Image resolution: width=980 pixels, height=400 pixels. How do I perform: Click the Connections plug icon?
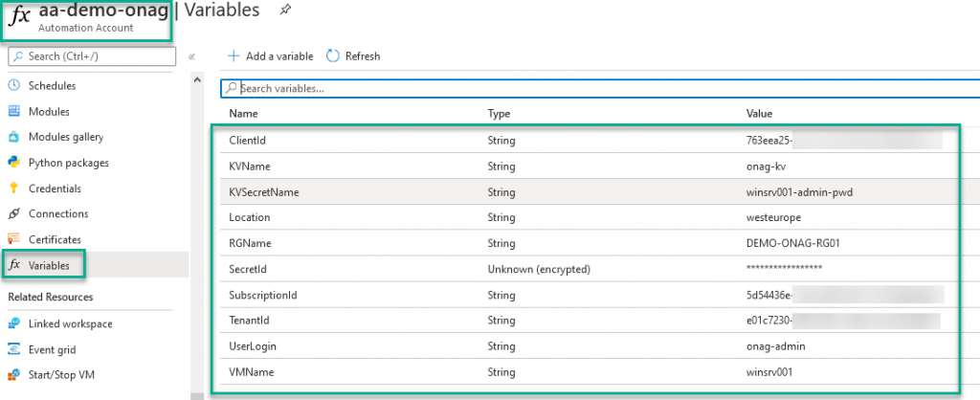point(13,213)
